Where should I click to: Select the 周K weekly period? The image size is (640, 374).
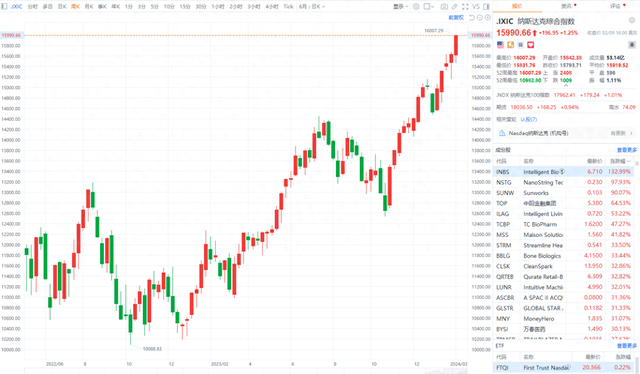76,7
